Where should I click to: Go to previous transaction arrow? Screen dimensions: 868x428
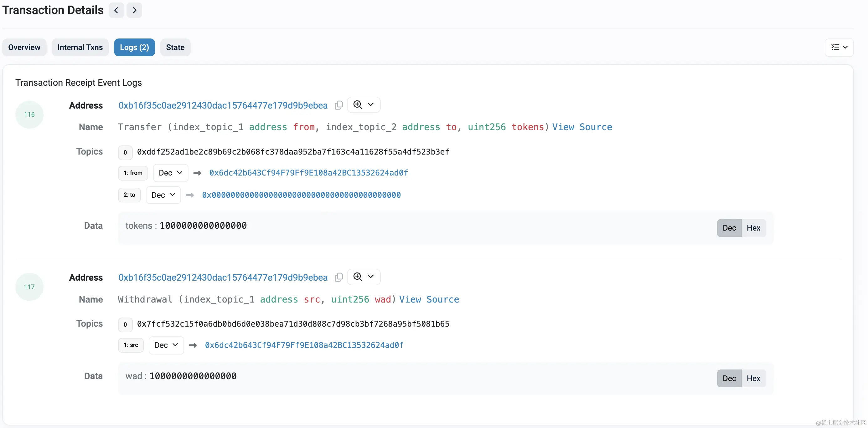(x=116, y=10)
